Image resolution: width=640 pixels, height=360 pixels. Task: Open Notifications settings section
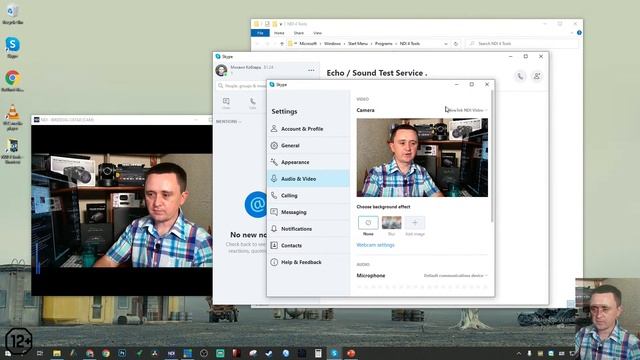coord(308,229)
